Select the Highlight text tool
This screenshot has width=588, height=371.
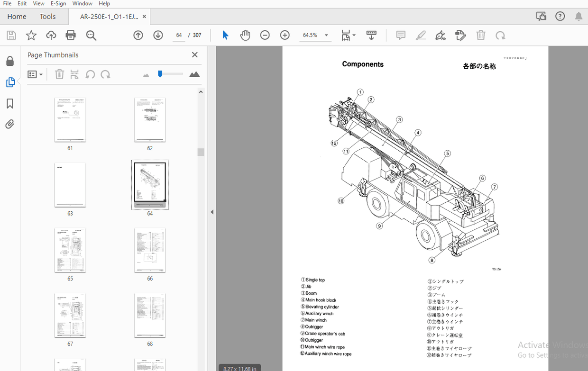click(421, 35)
